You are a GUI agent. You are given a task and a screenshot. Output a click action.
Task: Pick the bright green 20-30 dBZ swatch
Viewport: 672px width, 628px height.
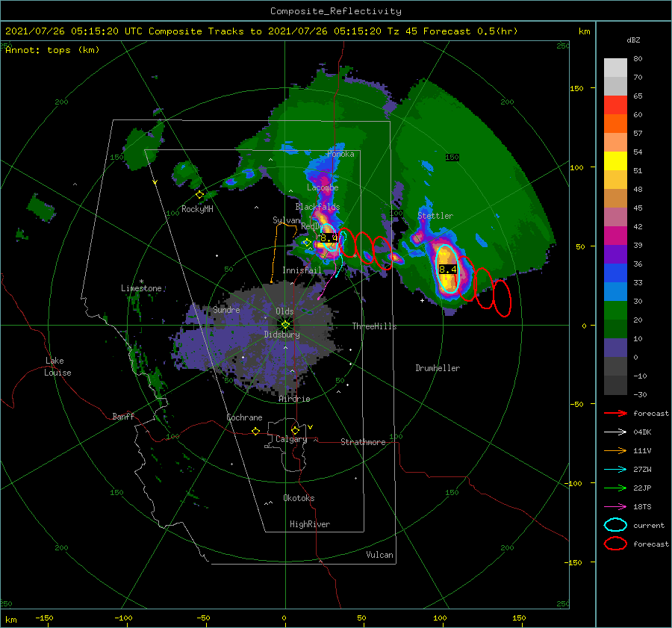point(615,311)
